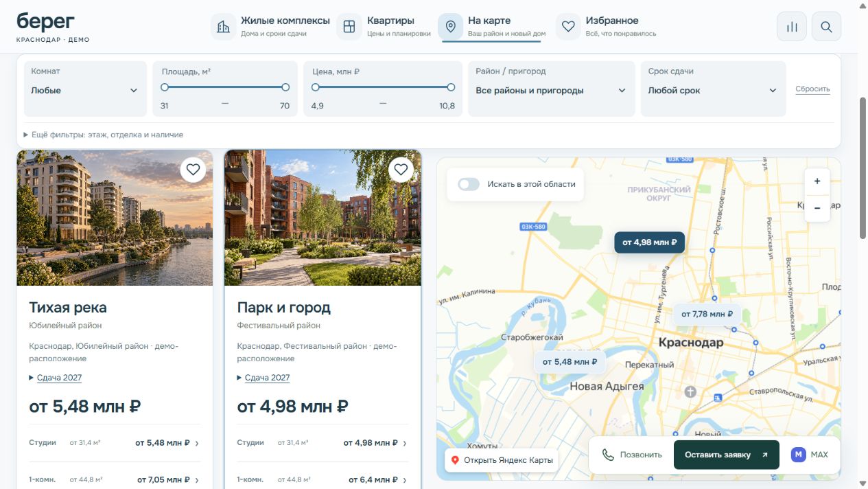Open the Парк и город title

284,307
